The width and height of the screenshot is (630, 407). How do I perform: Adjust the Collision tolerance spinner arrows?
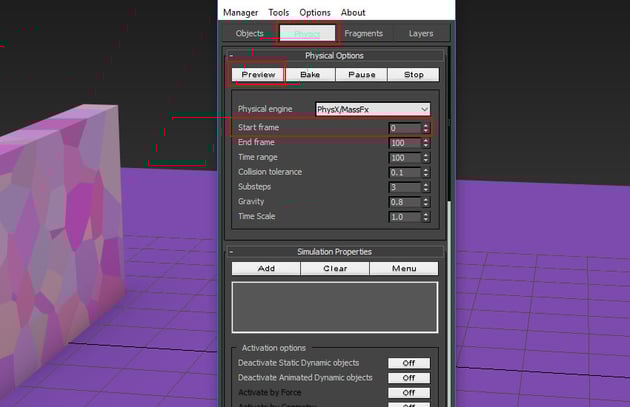[425, 173]
